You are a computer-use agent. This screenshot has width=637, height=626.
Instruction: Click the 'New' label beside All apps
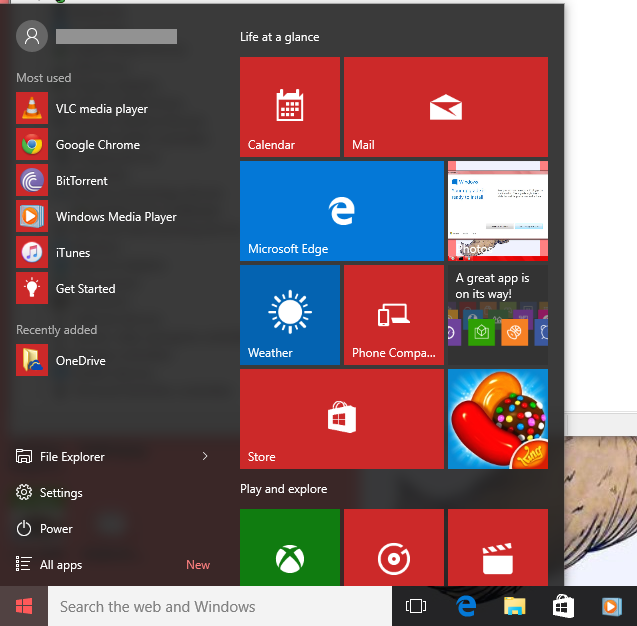coord(198,565)
